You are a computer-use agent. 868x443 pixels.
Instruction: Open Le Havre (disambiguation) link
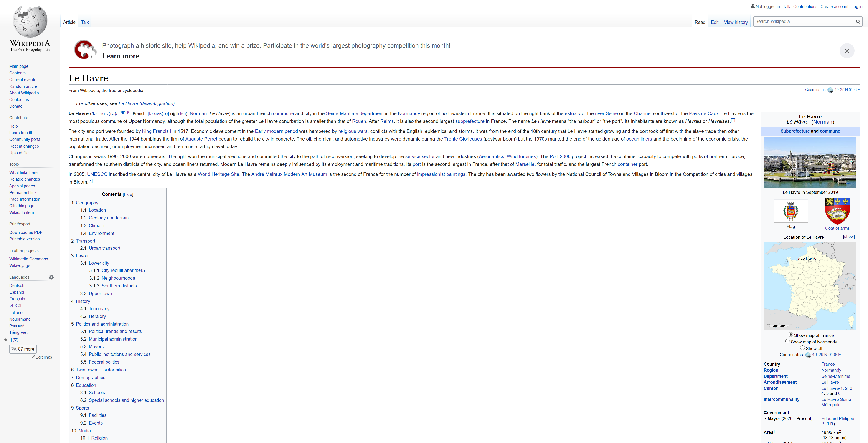point(147,104)
